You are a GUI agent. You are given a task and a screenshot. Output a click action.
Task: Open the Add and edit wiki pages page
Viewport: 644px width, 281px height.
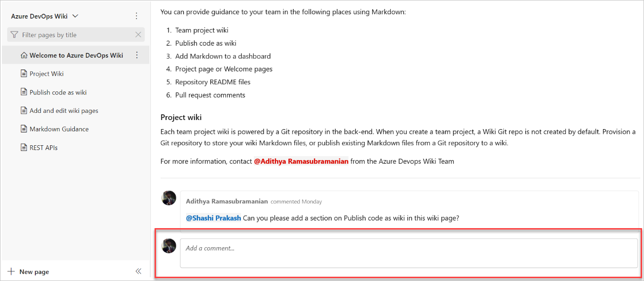pyautogui.click(x=64, y=110)
